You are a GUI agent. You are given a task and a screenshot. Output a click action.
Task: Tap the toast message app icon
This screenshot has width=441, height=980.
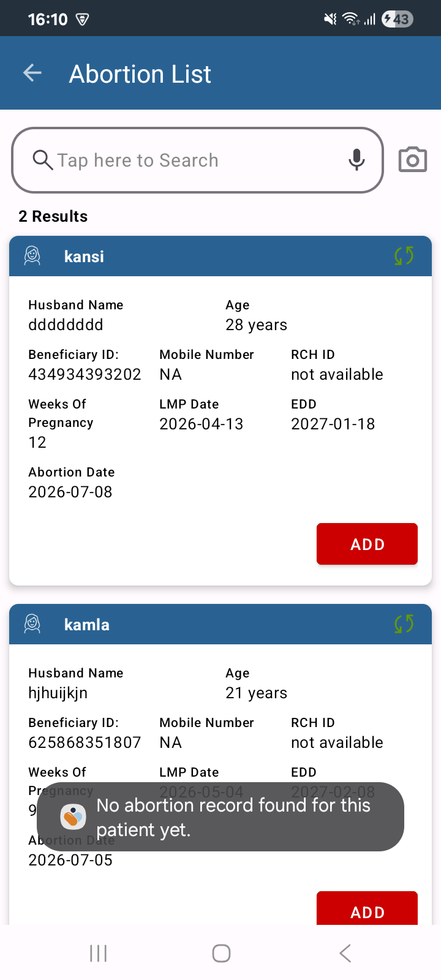(73, 816)
